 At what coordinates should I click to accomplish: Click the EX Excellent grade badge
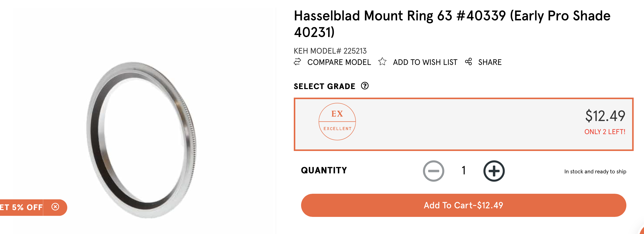(x=337, y=122)
